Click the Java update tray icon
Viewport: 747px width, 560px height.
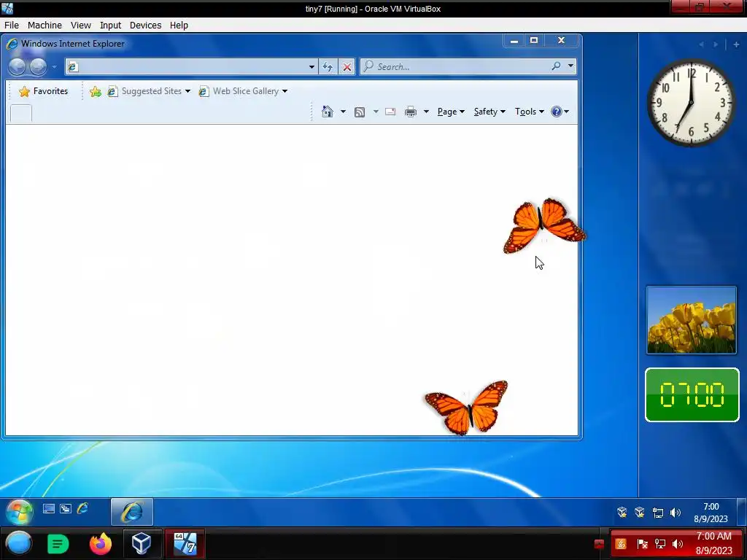pyautogui.click(x=620, y=544)
